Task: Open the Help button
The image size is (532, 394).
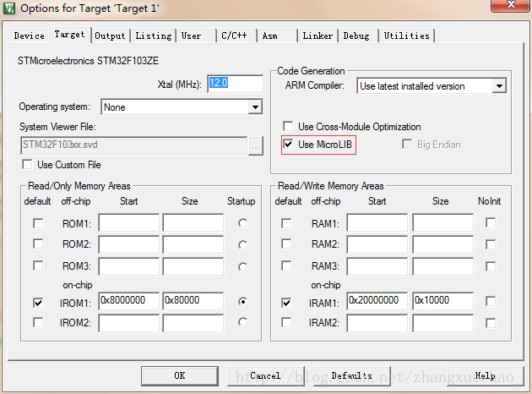Action: (486, 375)
